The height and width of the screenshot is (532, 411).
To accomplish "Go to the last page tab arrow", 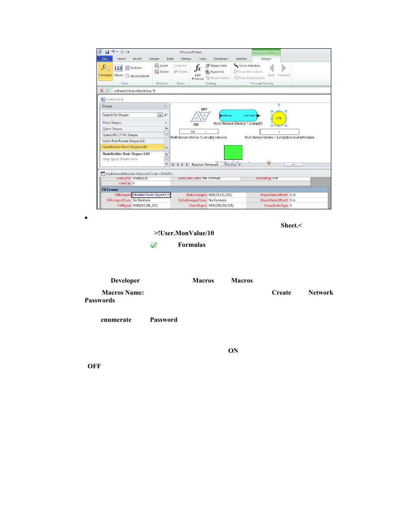I will [187, 165].
